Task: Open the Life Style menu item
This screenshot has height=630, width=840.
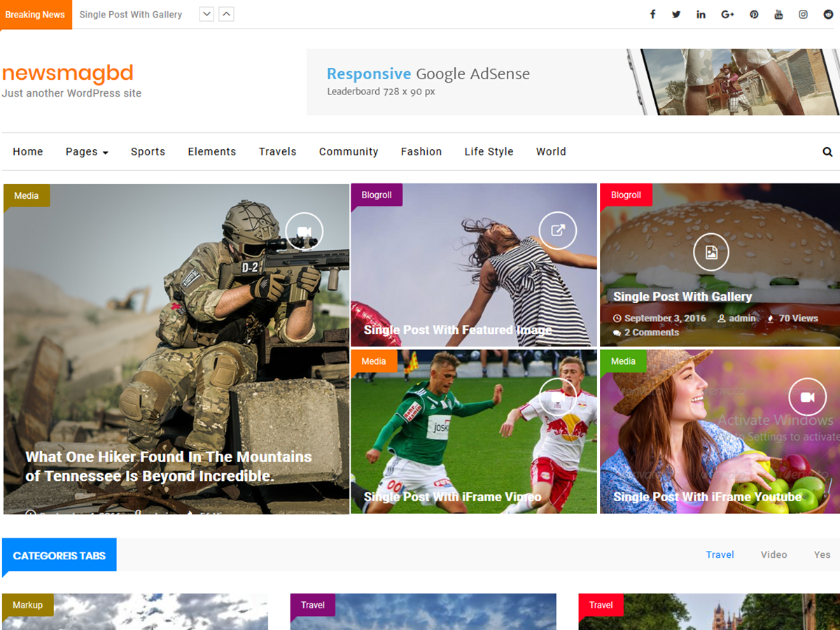Action: coord(489,152)
